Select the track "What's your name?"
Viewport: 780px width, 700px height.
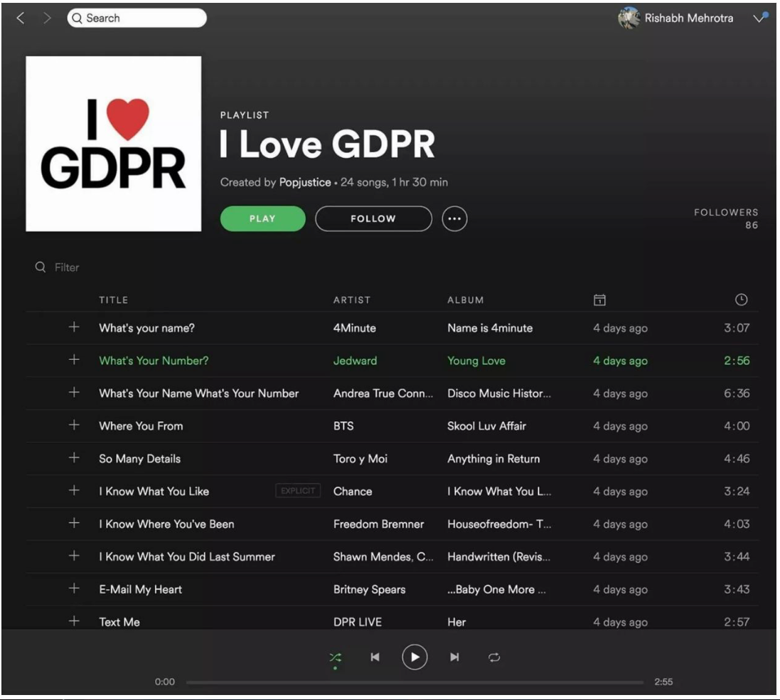point(146,328)
